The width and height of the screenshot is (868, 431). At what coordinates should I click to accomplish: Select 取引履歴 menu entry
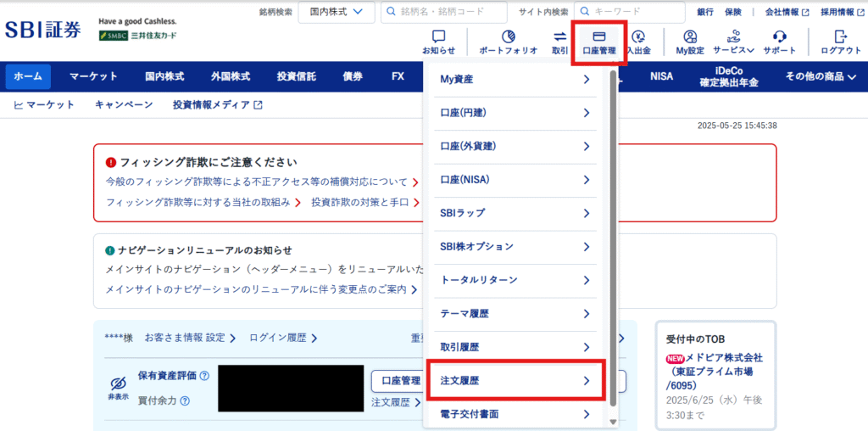(x=515, y=347)
